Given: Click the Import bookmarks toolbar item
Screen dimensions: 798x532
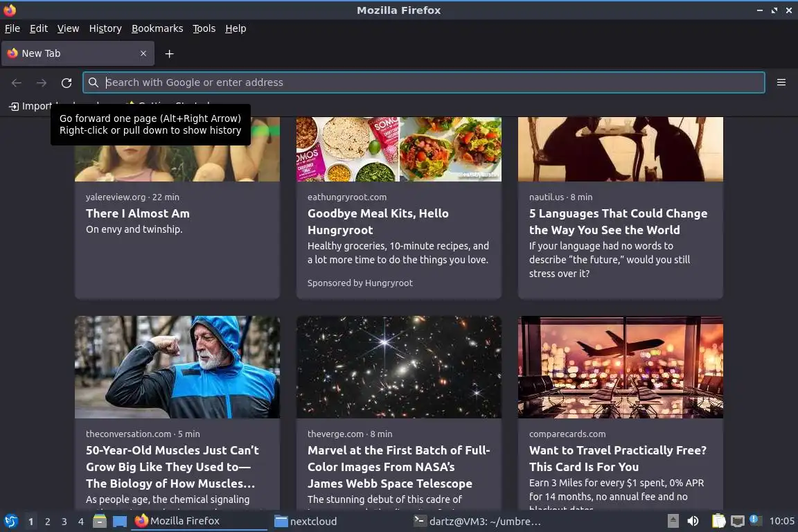Looking at the screenshot, I should tap(30, 106).
